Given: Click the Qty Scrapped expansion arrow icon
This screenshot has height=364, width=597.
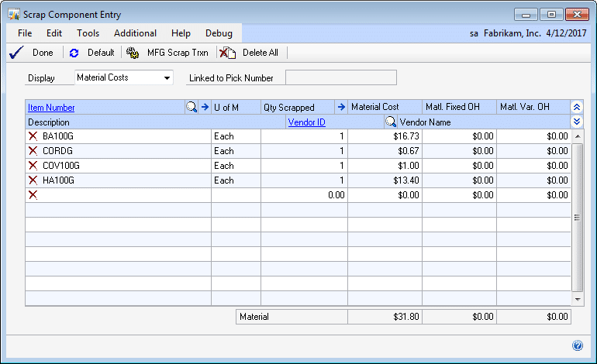Looking at the screenshot, I should coord(340,107).
